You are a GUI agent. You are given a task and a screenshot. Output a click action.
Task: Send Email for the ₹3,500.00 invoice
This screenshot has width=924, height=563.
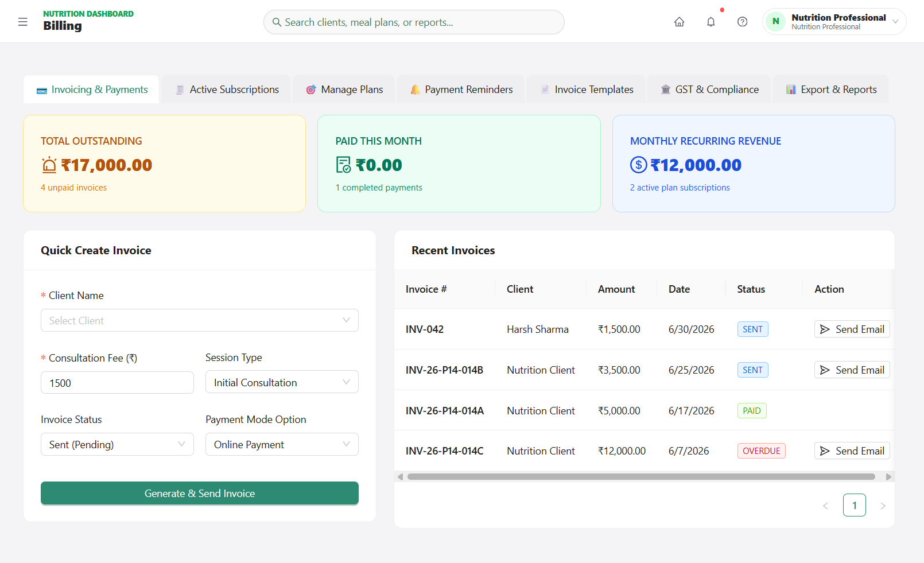[852, 370]
